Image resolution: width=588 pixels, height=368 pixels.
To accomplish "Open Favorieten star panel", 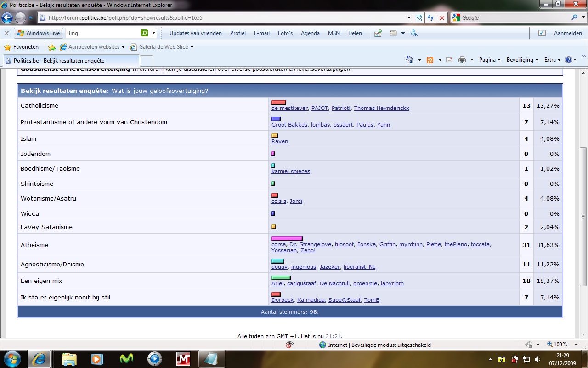I will 22,47.
